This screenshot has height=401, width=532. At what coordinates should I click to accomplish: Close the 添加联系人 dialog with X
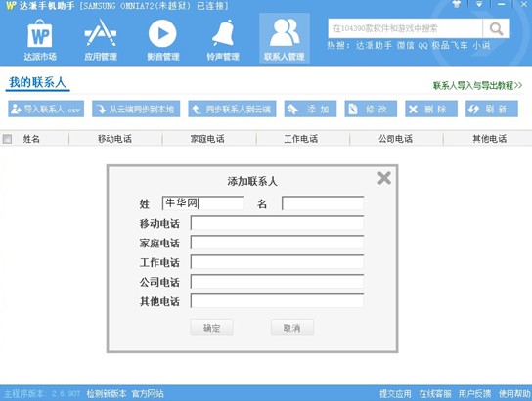tap(384, 178)
